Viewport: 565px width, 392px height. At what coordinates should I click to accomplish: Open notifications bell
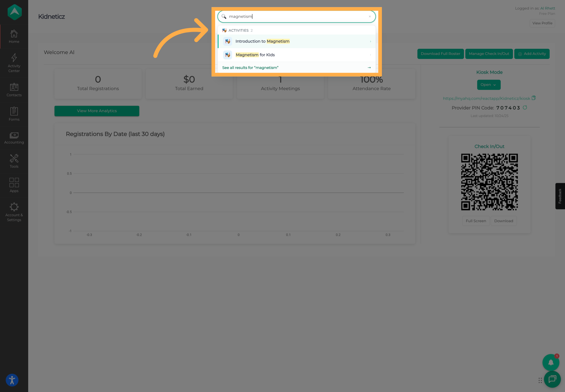pyautogui.click(x=551, y=362)
